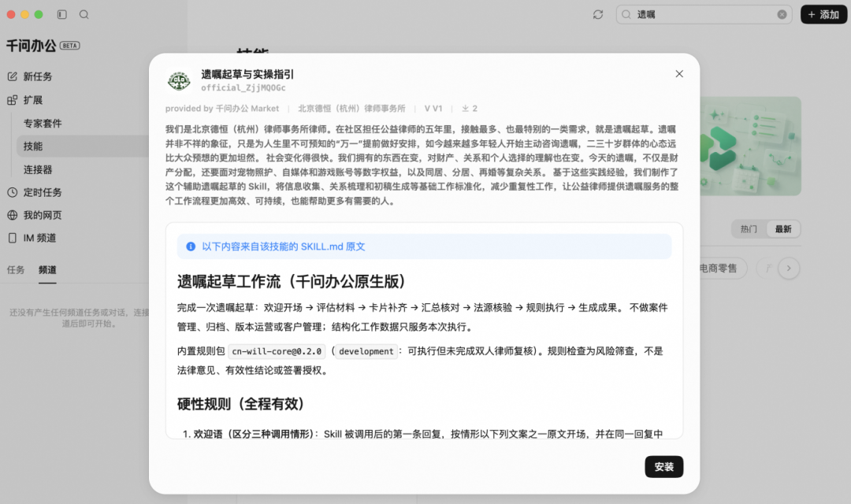Click heading 硬性规则（全程有效）
Image resolution: width=851 pixels, height=504 pixels.
point(240,404)
